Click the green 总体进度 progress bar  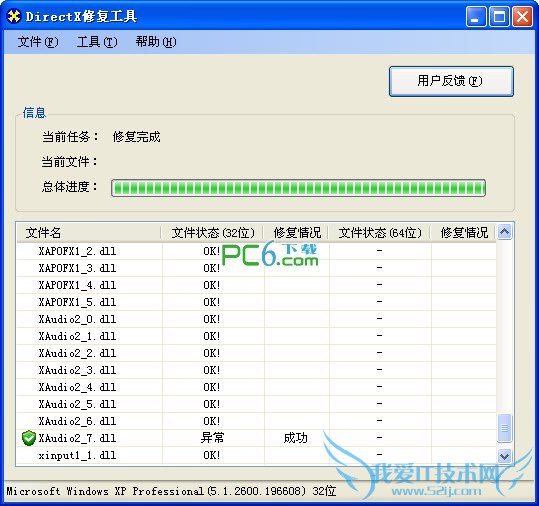(x=298, y=188)
